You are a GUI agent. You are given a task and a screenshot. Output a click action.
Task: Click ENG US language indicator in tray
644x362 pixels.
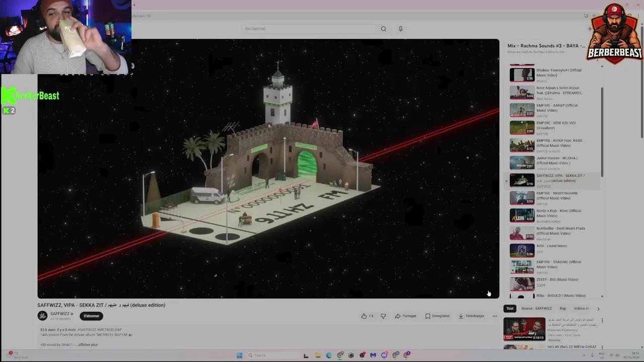[601, 355]
